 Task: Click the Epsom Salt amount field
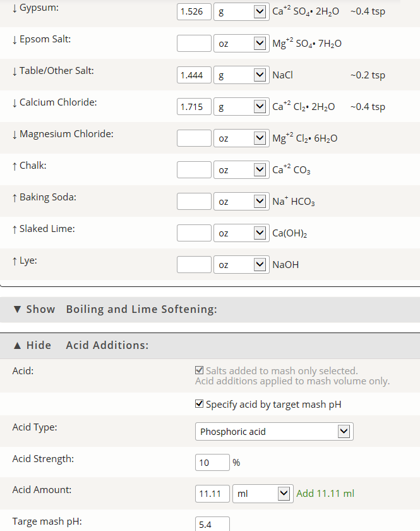click(195, 44)
